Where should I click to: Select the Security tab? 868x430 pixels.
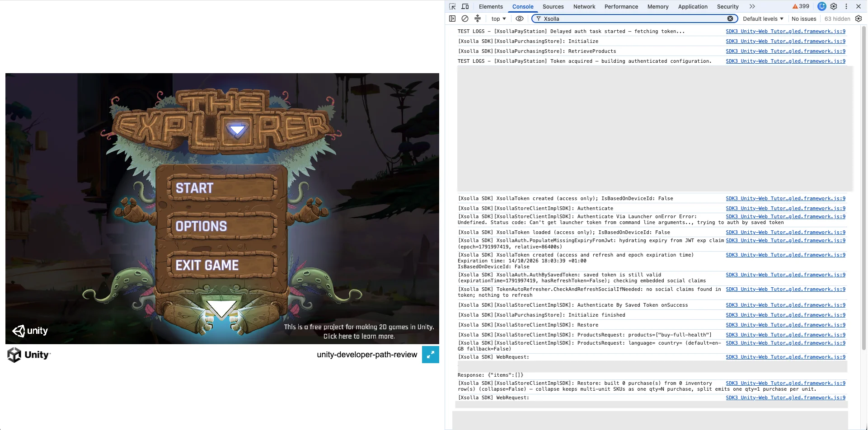click(727, 6)
